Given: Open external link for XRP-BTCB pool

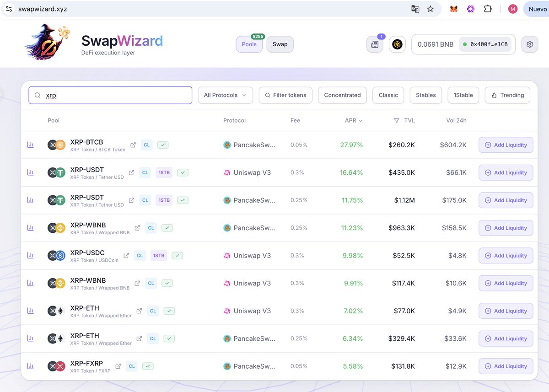Looking at the screenshot, I should pos(133,145).
